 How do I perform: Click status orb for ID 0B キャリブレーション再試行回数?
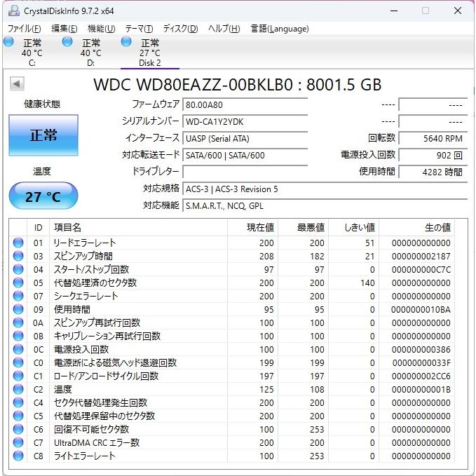[18, 336]
